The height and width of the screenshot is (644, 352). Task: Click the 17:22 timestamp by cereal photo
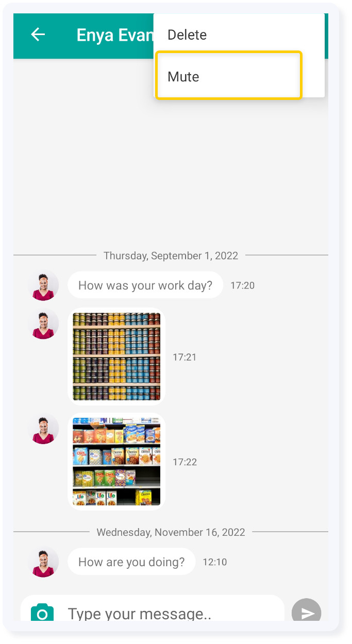coord(185,462)
